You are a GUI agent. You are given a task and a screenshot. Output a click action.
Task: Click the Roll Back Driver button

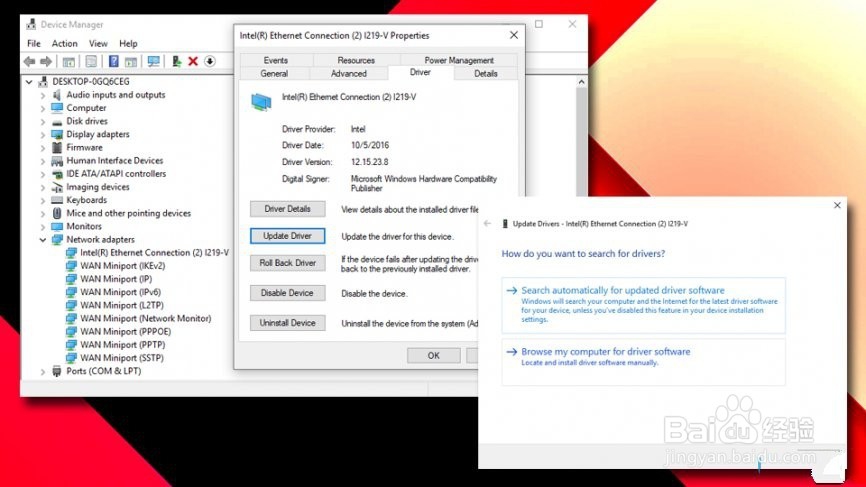287,263
